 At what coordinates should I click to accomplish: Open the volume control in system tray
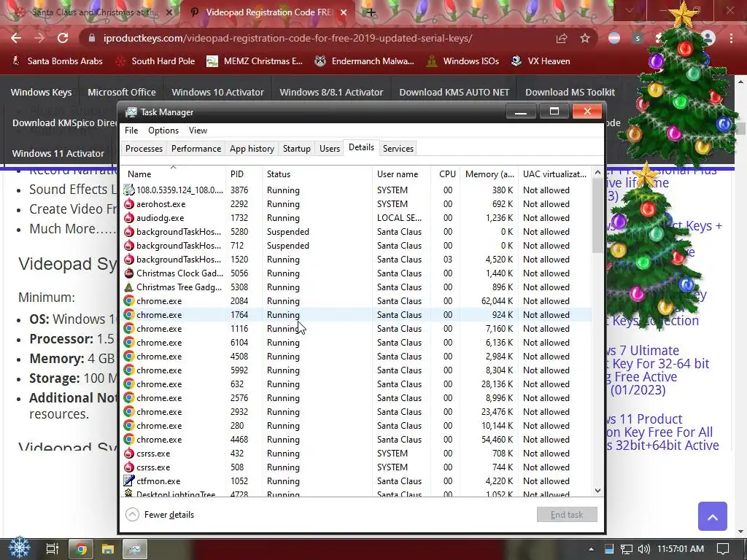[643, 549]
